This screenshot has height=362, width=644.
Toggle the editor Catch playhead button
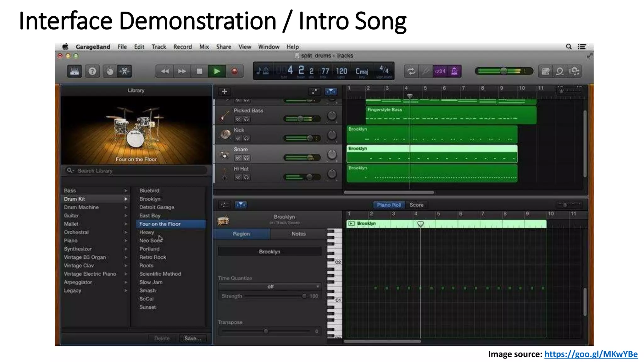coord(241,205)
